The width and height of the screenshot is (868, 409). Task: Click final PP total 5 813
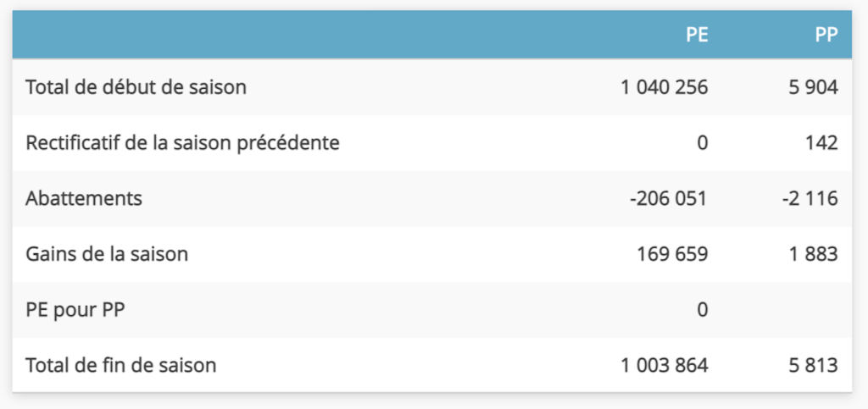pos(814,365)
